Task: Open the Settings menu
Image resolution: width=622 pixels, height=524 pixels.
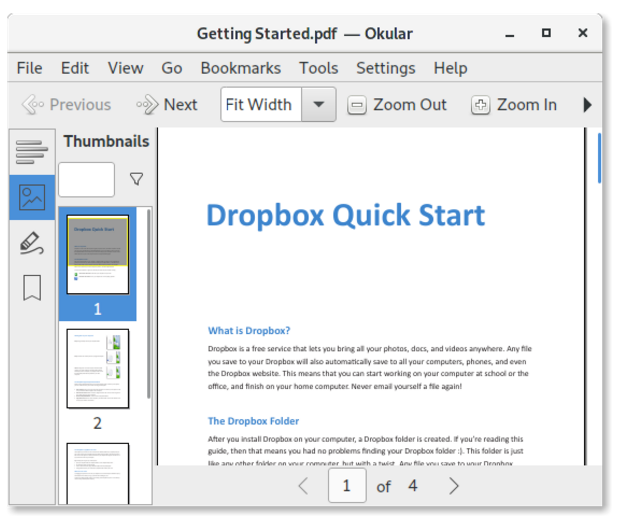Action: tap(386, 68)
